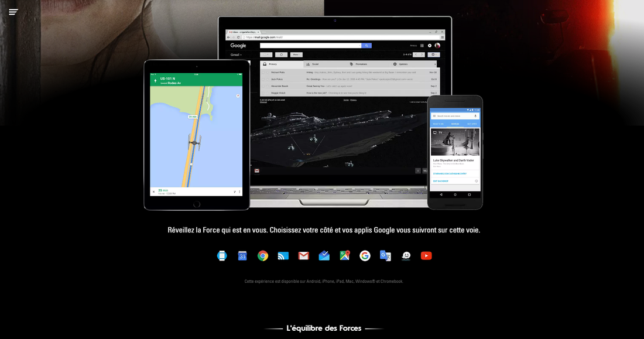Open the hamburger menu icon
This screenshot has width=644, height=339.
coord(13,12)
